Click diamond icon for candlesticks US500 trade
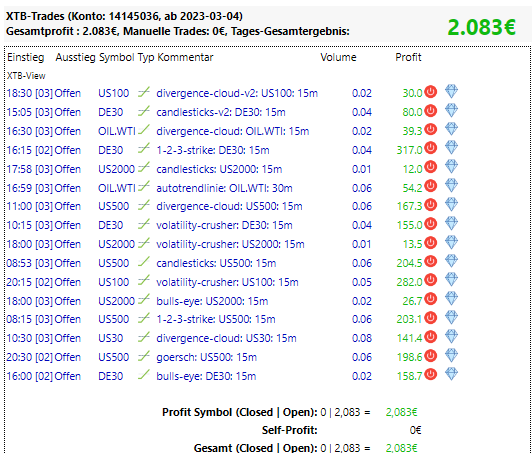This screenshot has width=532, height=453. click(451, 261)
